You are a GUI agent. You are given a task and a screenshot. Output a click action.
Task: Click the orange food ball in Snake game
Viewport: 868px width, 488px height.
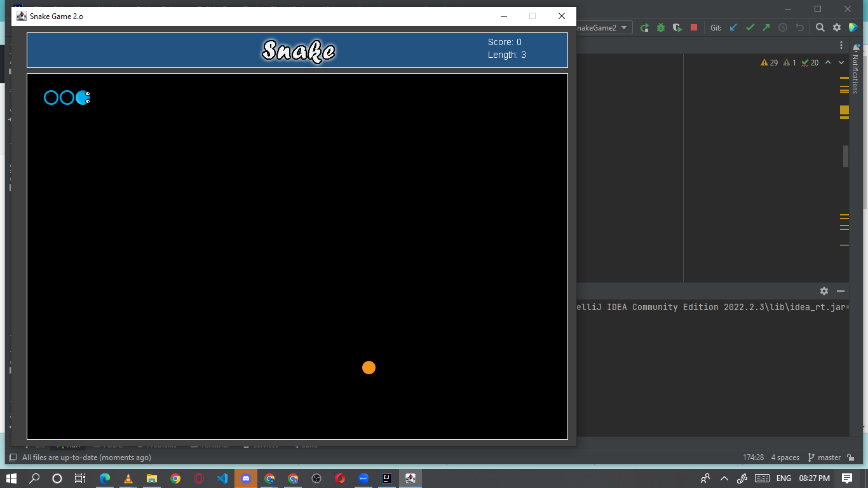(x=369, y=367)
